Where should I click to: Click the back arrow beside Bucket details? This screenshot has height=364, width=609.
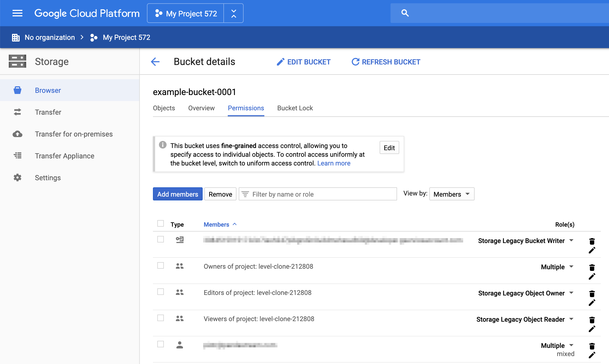[155, 62]
